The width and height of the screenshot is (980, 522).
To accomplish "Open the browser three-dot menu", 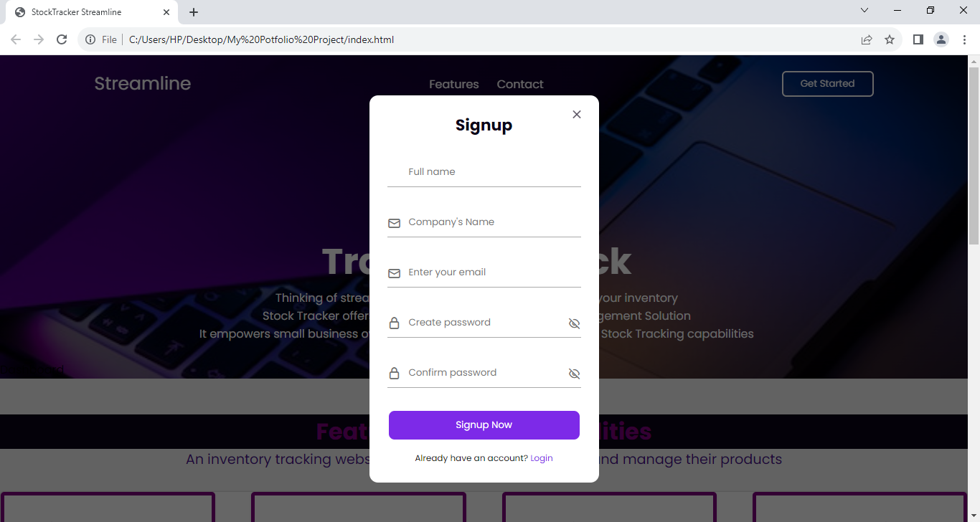I will point(965,39).
